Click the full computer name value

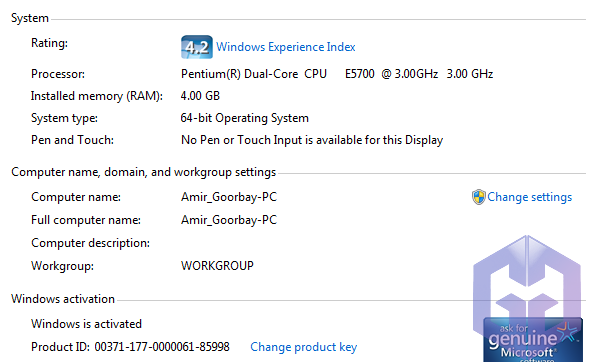[229, 220]
